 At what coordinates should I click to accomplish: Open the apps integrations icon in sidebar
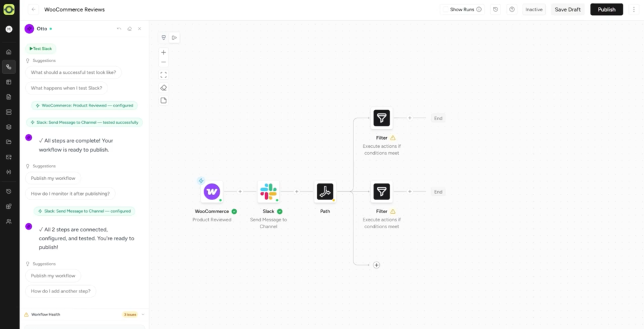point(9,206)
